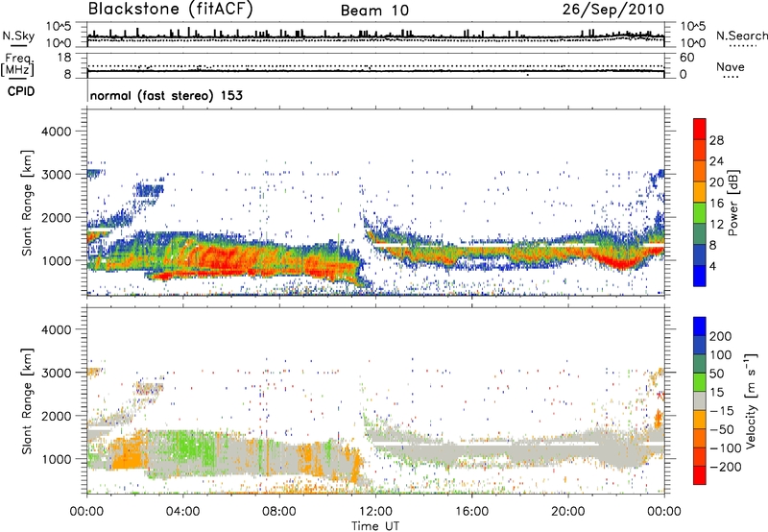Select the "12:00" time tick label
The width and height of the screenshot is (768, 532).
375,512
